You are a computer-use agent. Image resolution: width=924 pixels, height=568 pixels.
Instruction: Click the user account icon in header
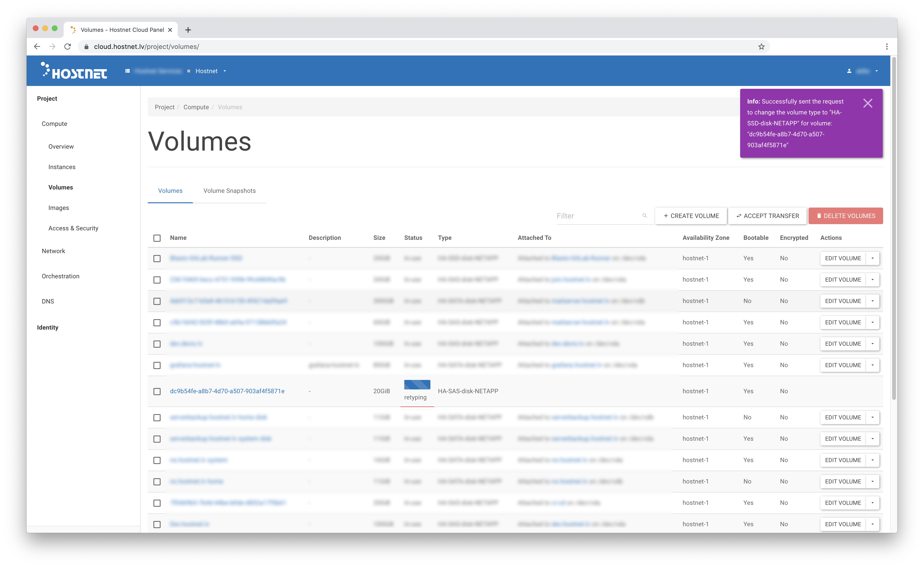tap(849, 71)
